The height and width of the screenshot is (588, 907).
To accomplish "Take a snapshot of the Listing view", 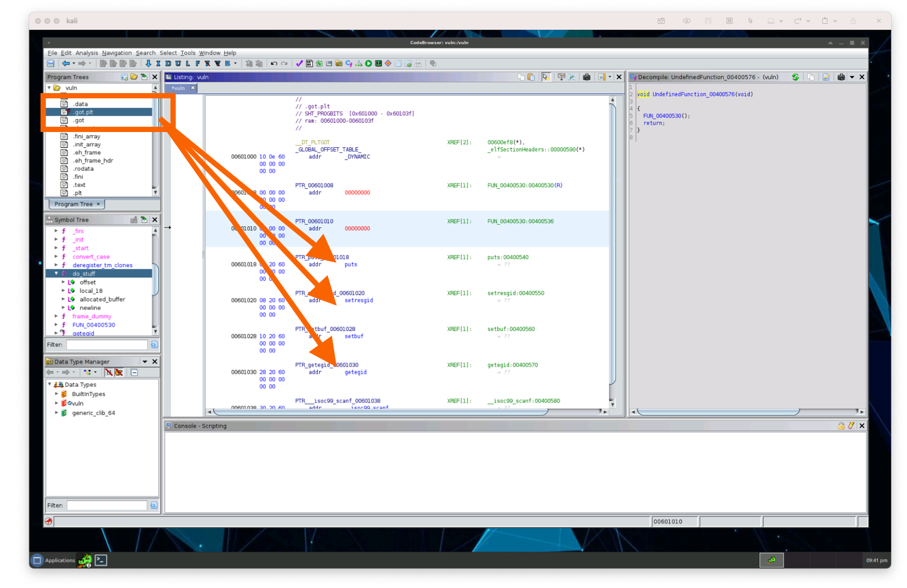I will [587, 77].
